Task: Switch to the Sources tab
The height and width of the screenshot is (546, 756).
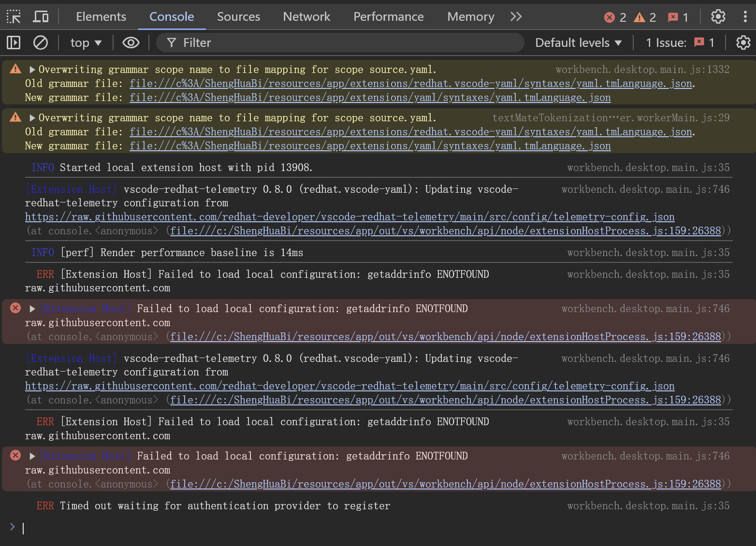Action: pos(238,17)
